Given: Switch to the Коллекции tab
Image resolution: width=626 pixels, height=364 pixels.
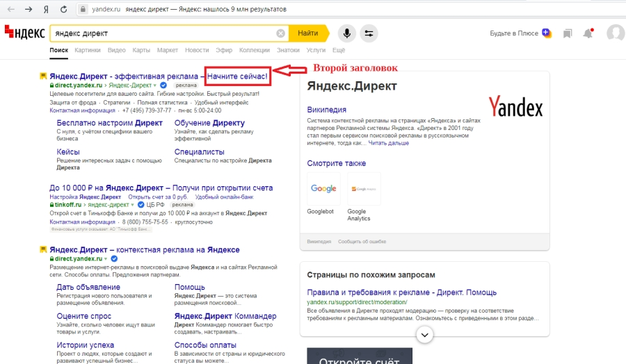Looking at the screenshot, I should pos(255,50).
